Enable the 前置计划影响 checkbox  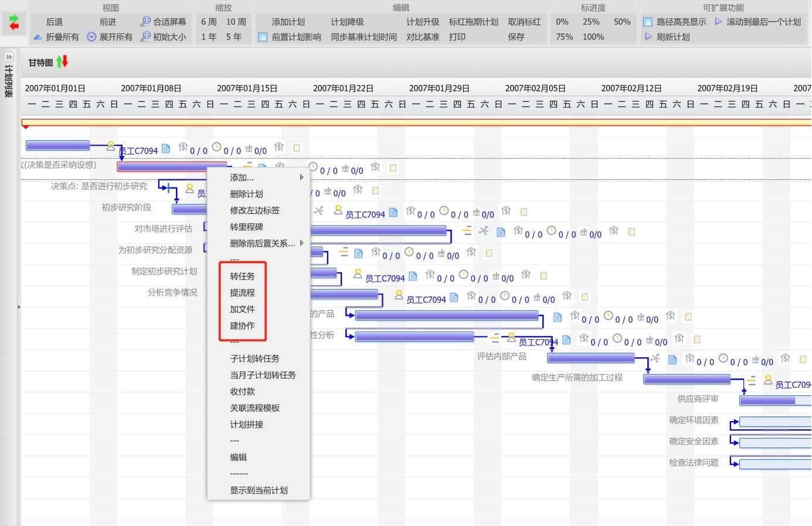point(263,37)
